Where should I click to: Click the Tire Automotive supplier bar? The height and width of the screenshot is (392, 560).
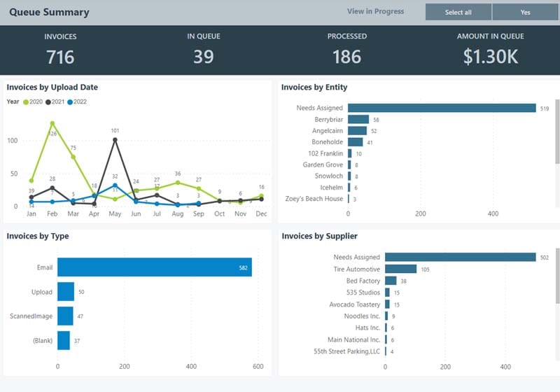pos(400,269)
